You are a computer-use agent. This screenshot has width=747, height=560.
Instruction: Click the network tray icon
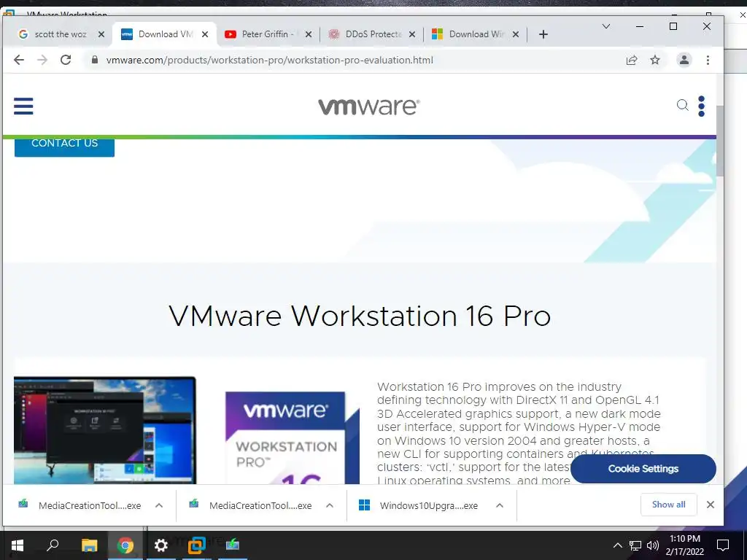point(635,545)
